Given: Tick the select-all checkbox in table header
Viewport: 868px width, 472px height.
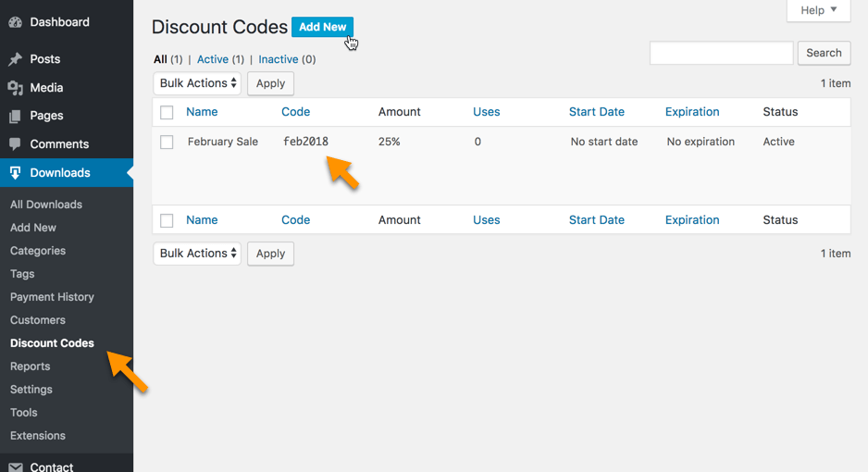Looking at the screenshot, I should coord(167,113).
